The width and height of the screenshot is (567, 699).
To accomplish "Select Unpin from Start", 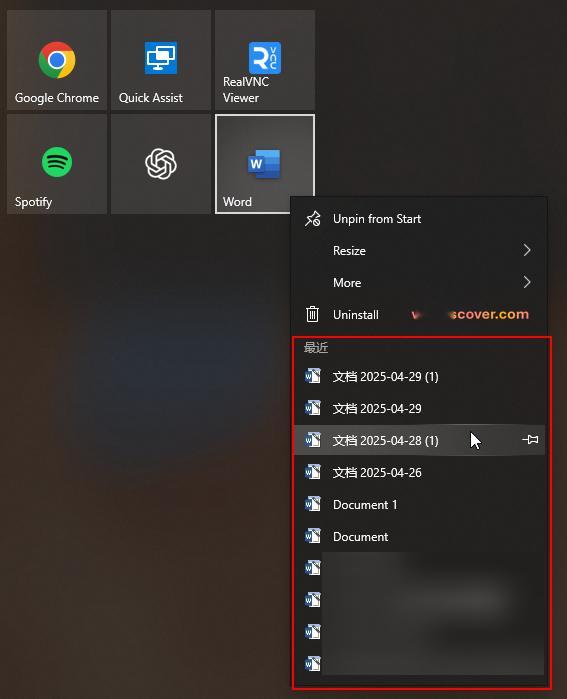I will tap(419, 219).
